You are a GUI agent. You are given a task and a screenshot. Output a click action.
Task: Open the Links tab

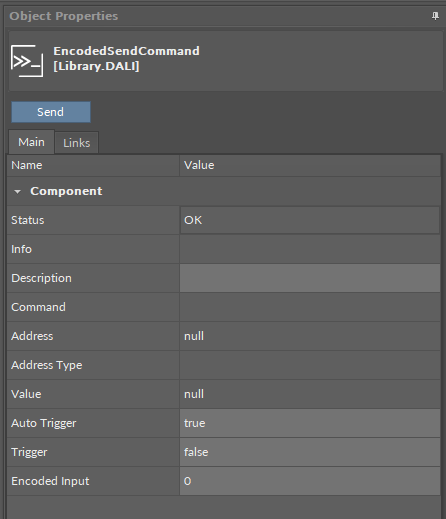tap(77, 143)
